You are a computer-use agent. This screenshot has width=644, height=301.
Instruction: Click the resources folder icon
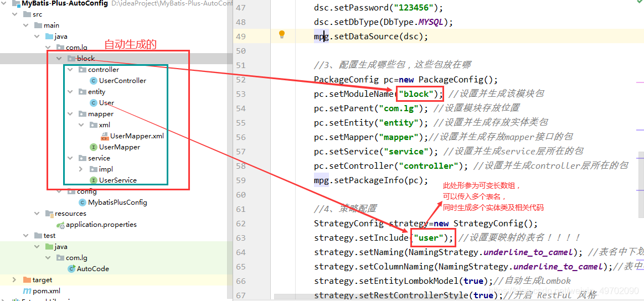[x=49, y=214]
